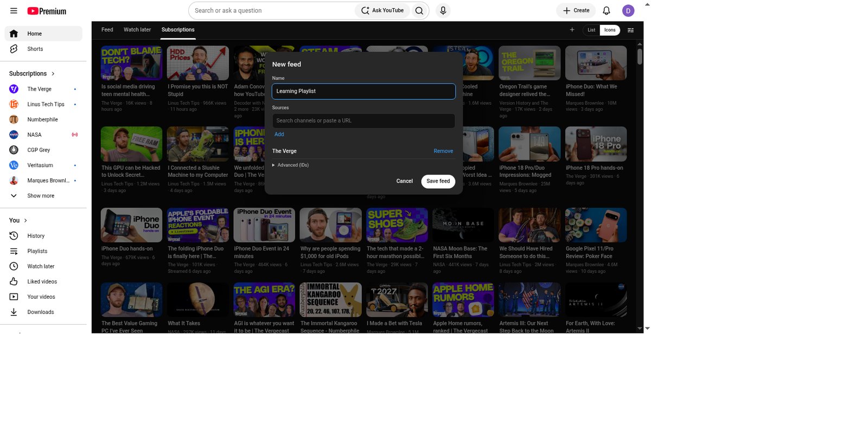Open 'Is social media driving teen mental health' thumbnail
Screen dimensions: 868x444
coord(131,63)
